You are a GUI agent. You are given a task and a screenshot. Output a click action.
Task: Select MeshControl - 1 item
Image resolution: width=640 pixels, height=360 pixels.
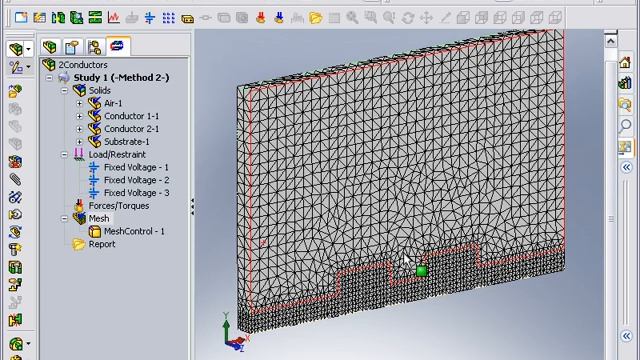point(134,231)
